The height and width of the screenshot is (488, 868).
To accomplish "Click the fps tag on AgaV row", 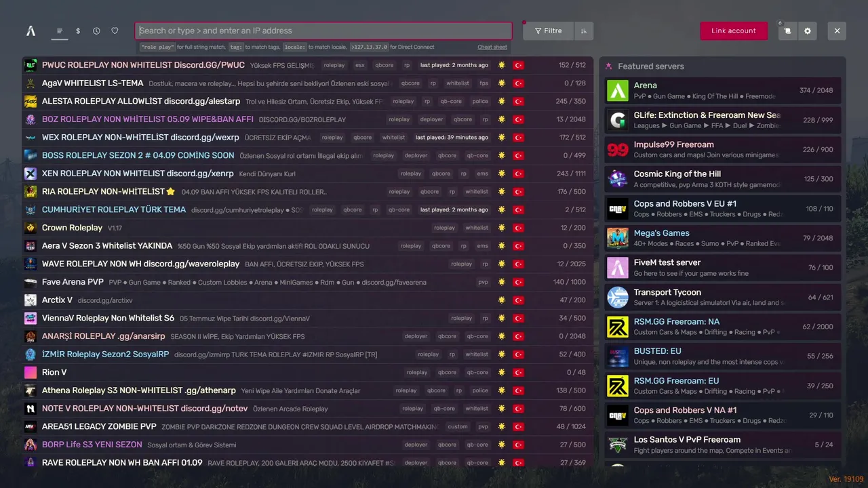I will pos(484,83).
